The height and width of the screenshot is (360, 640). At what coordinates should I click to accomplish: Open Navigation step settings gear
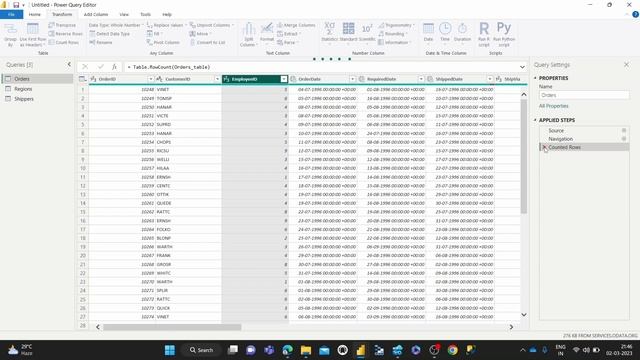point(624,139)
